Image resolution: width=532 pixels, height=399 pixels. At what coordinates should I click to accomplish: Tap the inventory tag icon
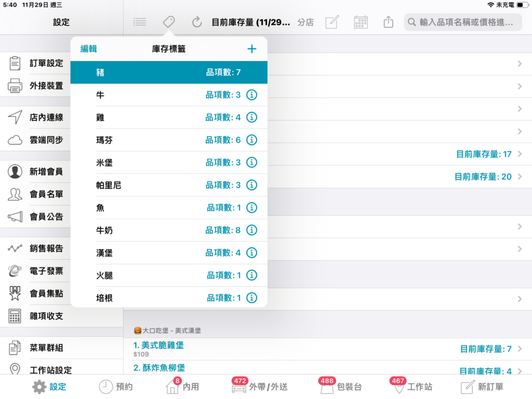pos(169,22)
